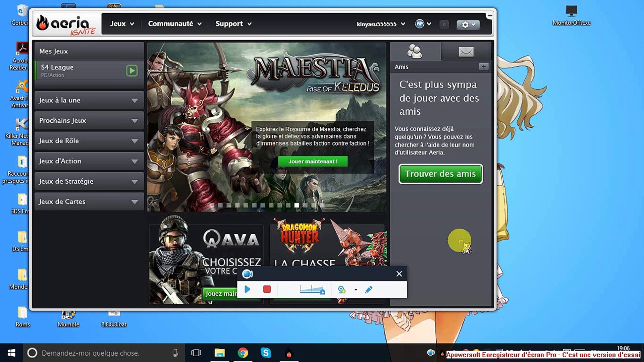Add a webcam to the recording toolbar
The height and width of the screenshot is (362, 644).
coord(341,290)
